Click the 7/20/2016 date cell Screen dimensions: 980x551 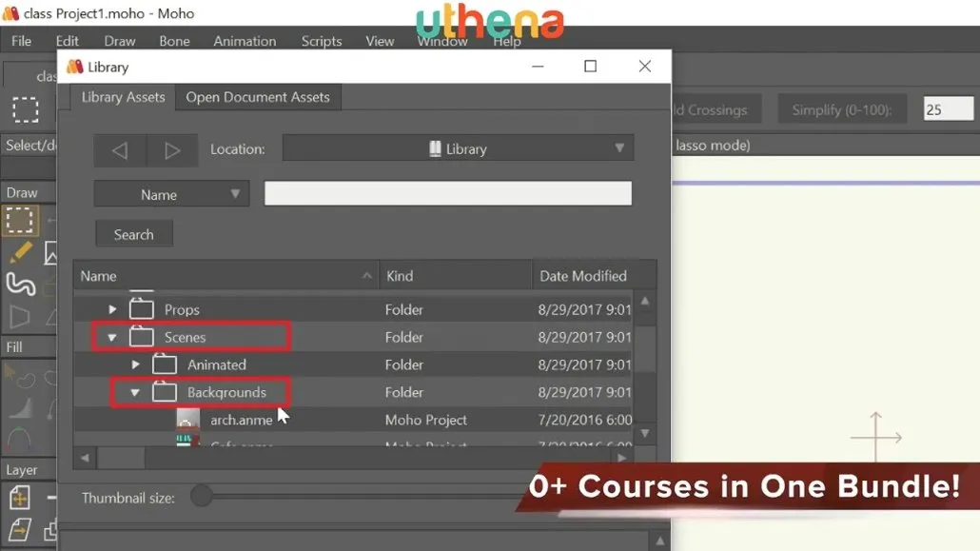pos(585,420)
